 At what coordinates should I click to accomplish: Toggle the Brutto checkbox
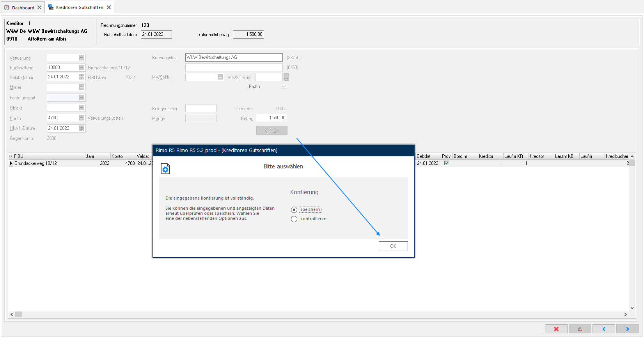284,87
